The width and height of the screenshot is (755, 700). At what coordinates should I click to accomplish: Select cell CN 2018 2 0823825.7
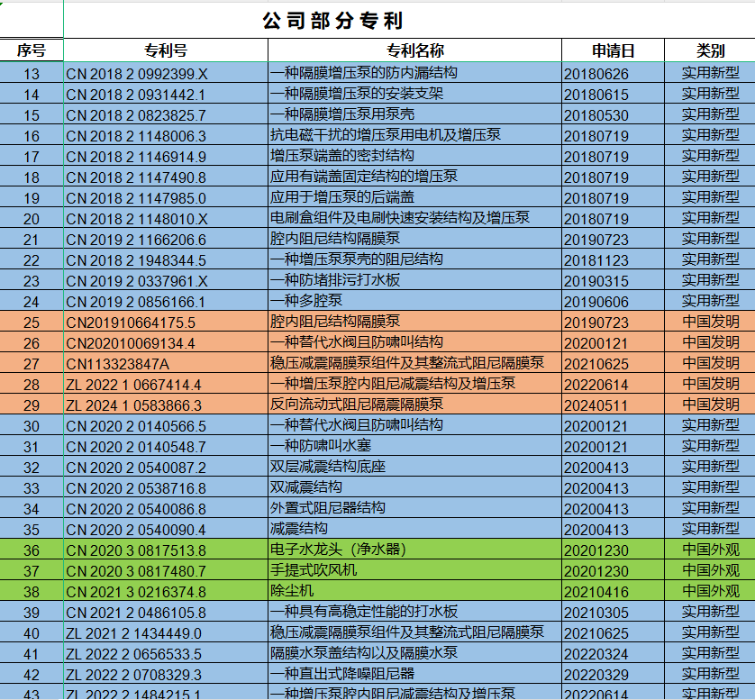tap(166, 114)
